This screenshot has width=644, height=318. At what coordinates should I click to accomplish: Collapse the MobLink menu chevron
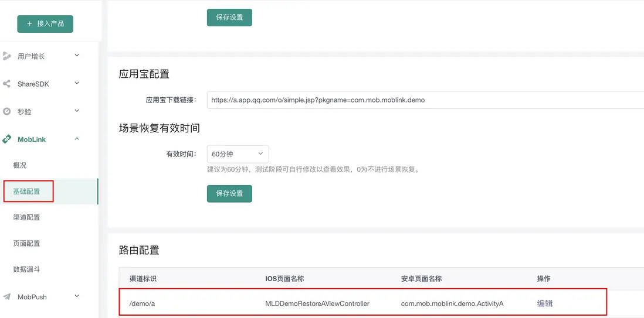pos(77,139)
